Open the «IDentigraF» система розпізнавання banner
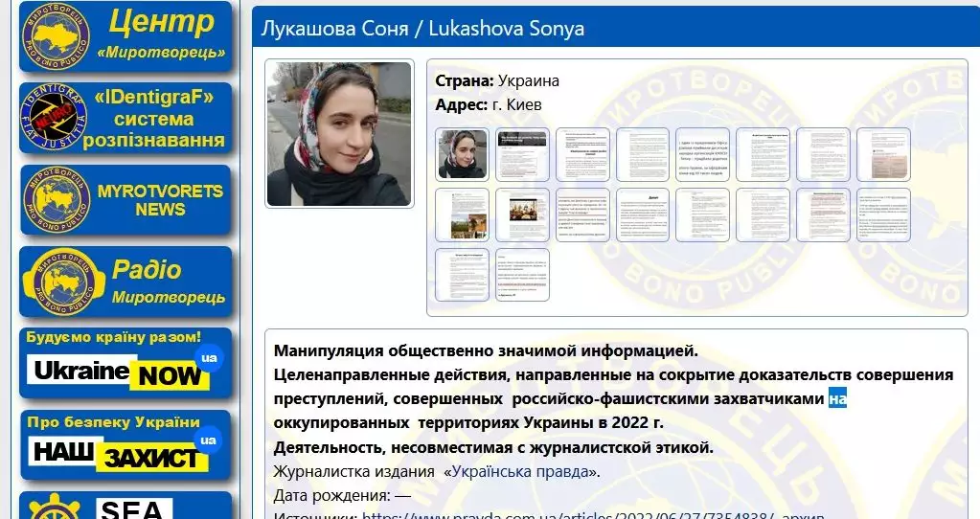The image size is (980, 519). 125,118
